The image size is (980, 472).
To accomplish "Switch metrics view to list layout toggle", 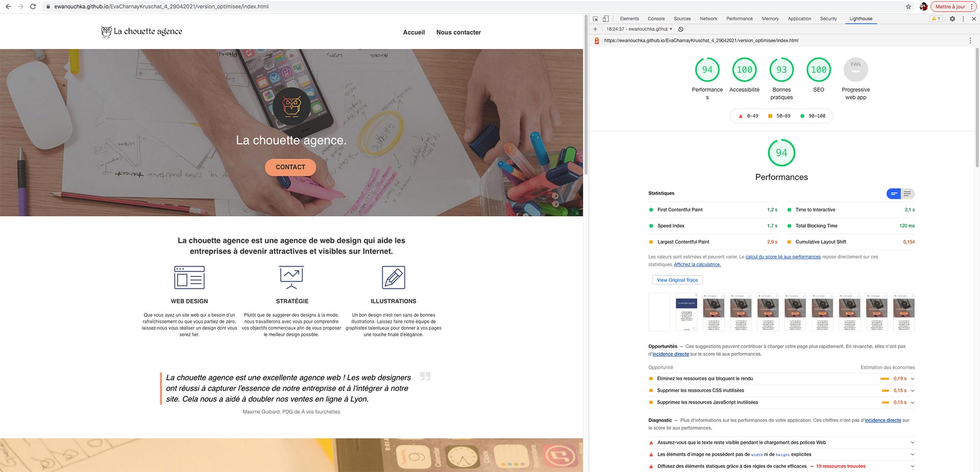I will pos(907,194).
